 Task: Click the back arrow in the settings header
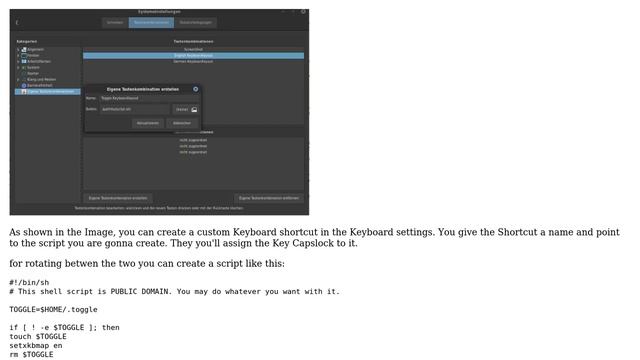click(x=17, y=22)
